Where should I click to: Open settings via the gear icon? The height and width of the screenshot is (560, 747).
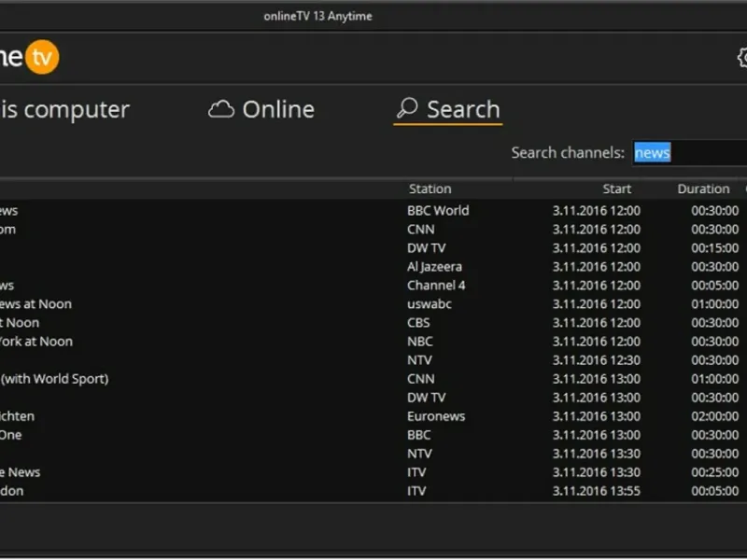pyautogui.click(x=742, y=58)
